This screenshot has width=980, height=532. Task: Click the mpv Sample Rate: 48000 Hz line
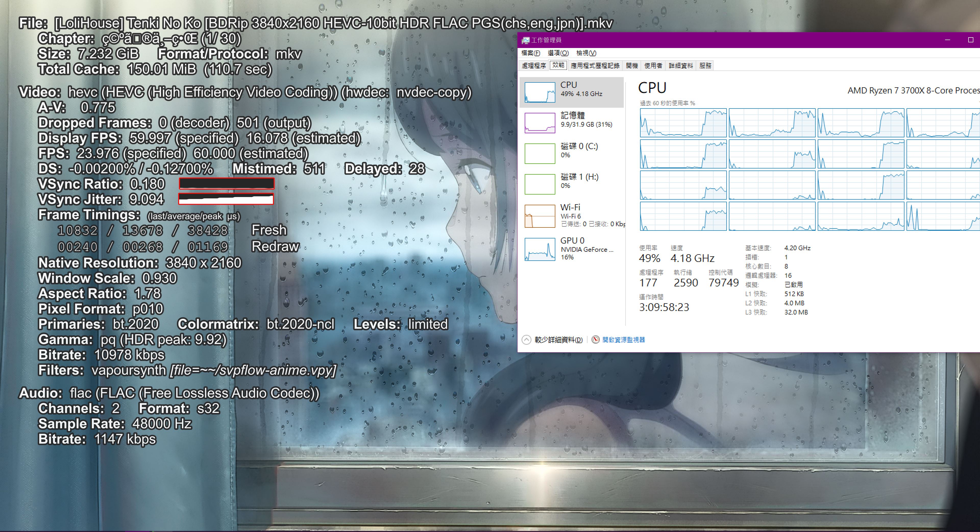coord(115,424)
